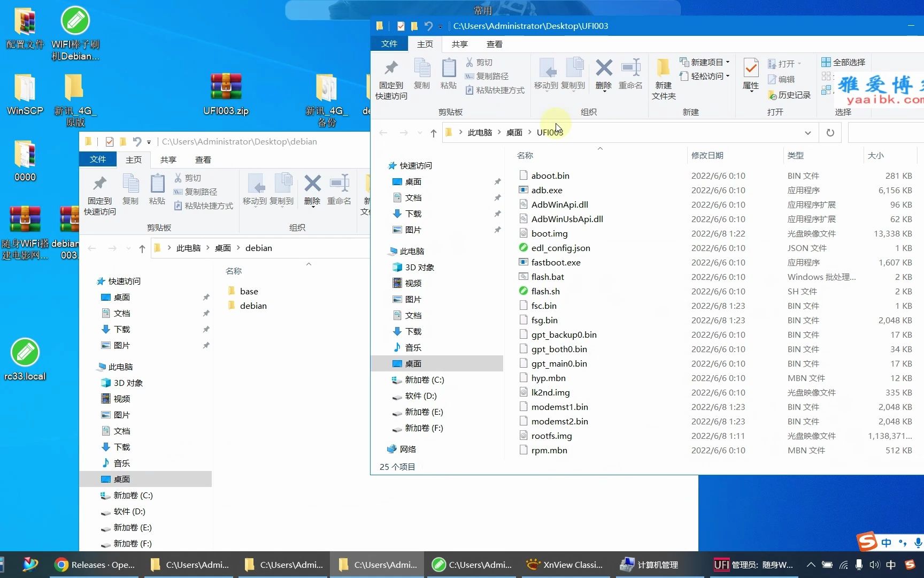This screenshot has height=578, width=924.
Task: Click Pin to Quick Access in UFI003 ribbon
Action: pos(391,79)
